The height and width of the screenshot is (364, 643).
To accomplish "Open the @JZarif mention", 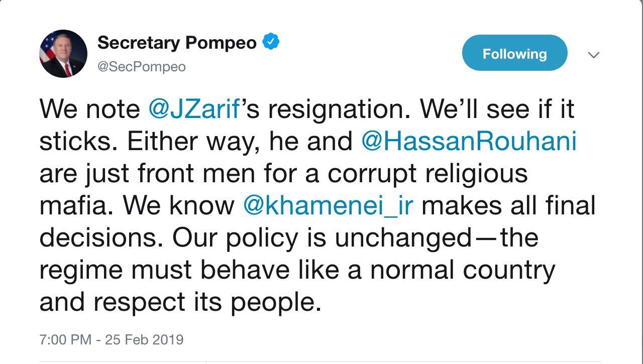I will coord(194,109).
